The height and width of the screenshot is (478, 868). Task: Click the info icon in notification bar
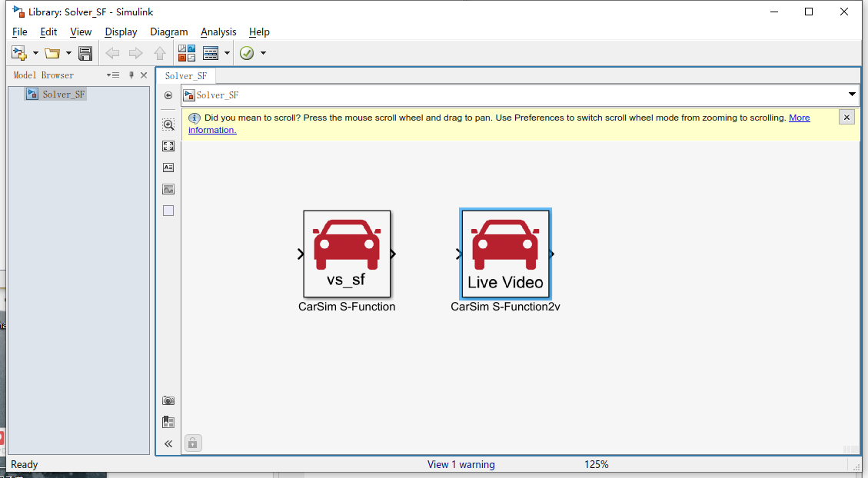195,118
